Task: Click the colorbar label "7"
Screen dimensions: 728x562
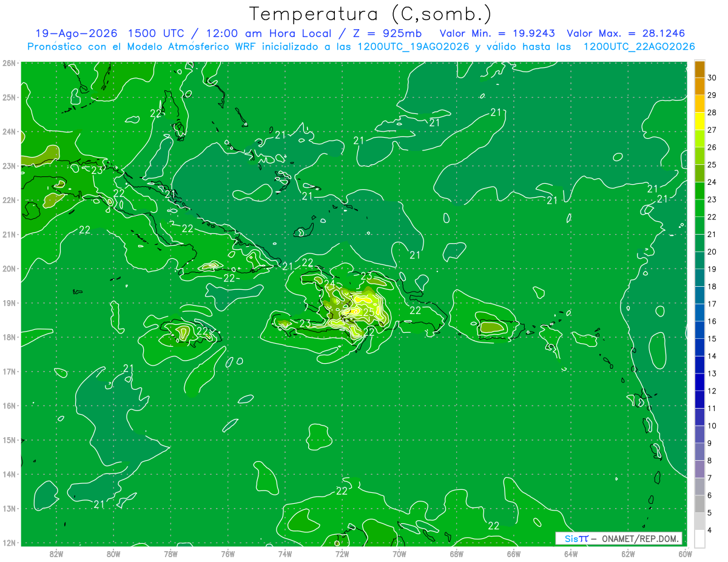Action: [x=710, y=478]
